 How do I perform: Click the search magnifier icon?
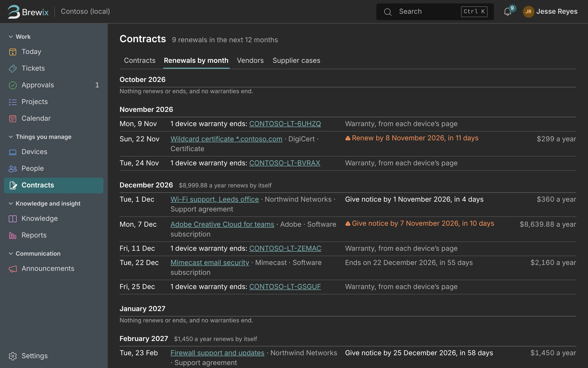click(x=388, y=12)
